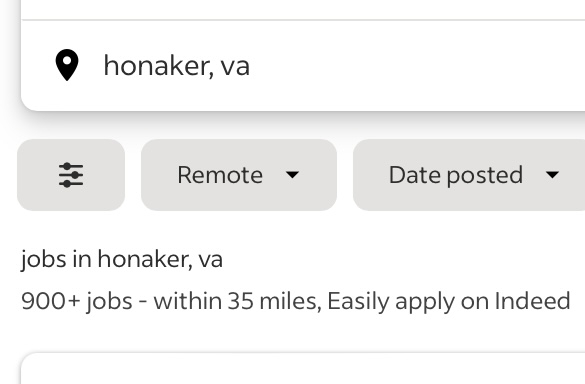Place cursor after 'va' in the location field
585x384 pixels.
tap(250, 66)
